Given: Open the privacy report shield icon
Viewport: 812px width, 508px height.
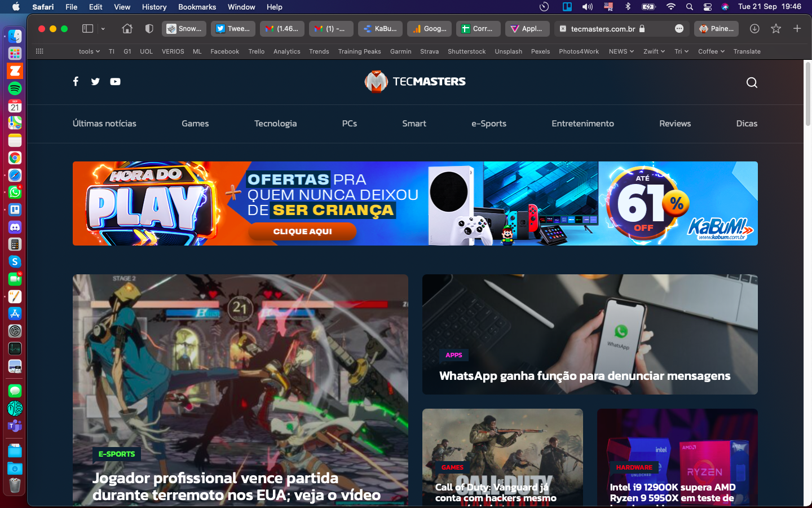Looking at the screenshot, I should click(149, 28).
